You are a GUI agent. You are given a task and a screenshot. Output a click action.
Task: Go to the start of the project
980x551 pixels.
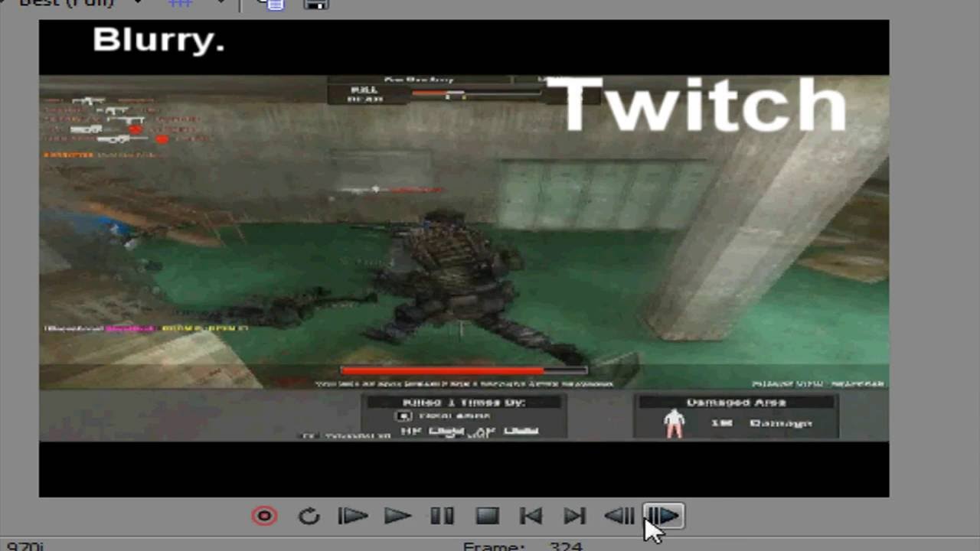click(531, 517)
